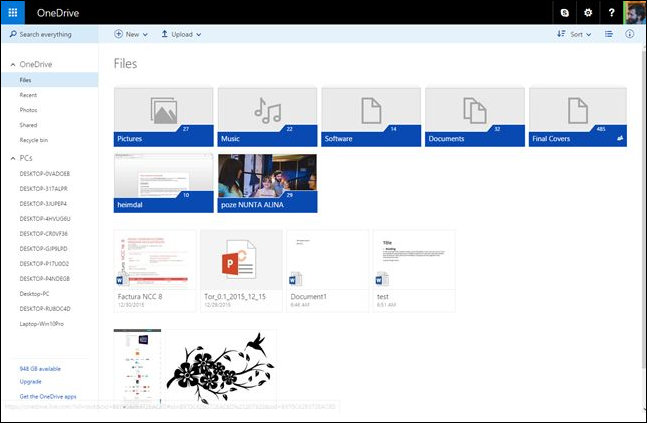Viewport: 647px width, 423px height.
Task: Click the search magnifier icon
Action: coord(13,34)
